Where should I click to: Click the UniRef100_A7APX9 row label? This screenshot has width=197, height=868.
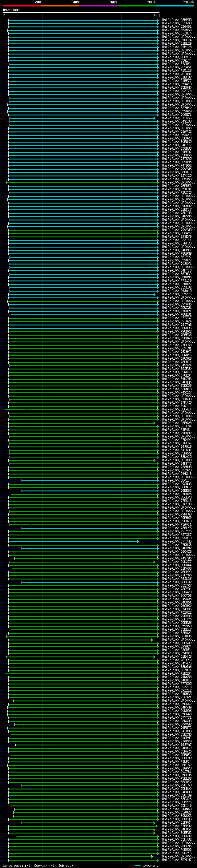tap(177, 742)
